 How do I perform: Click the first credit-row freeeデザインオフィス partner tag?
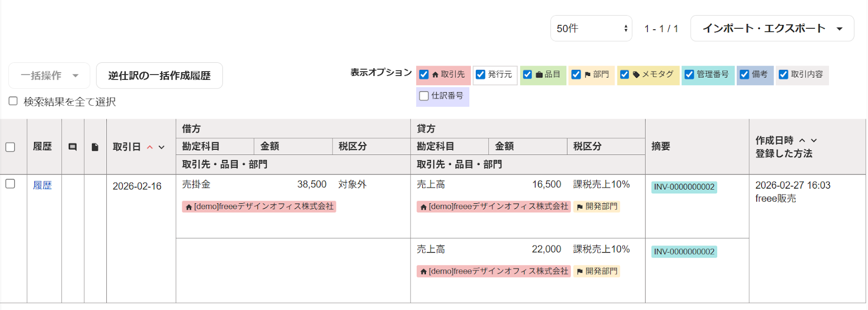coord(494,206)
